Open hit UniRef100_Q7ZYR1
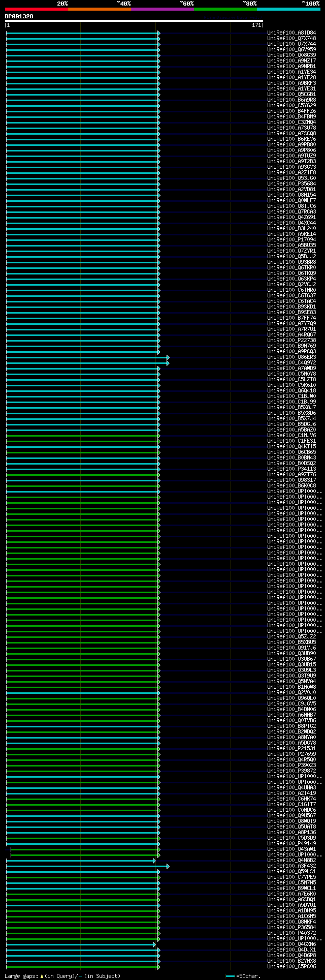The image size is (325, 980). (x=291, y=251)
